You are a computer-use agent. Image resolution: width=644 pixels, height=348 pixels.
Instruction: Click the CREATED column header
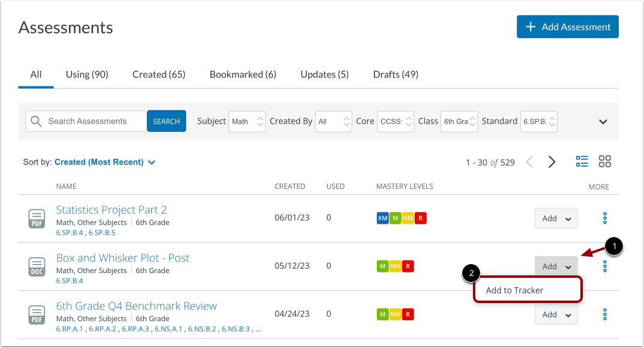coord(290,187)
